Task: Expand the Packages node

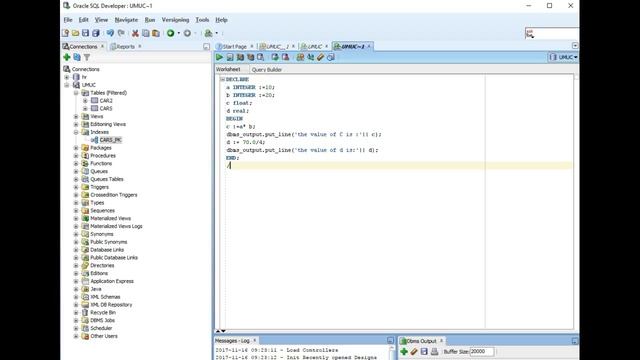Action: click(x=76, y=148)
